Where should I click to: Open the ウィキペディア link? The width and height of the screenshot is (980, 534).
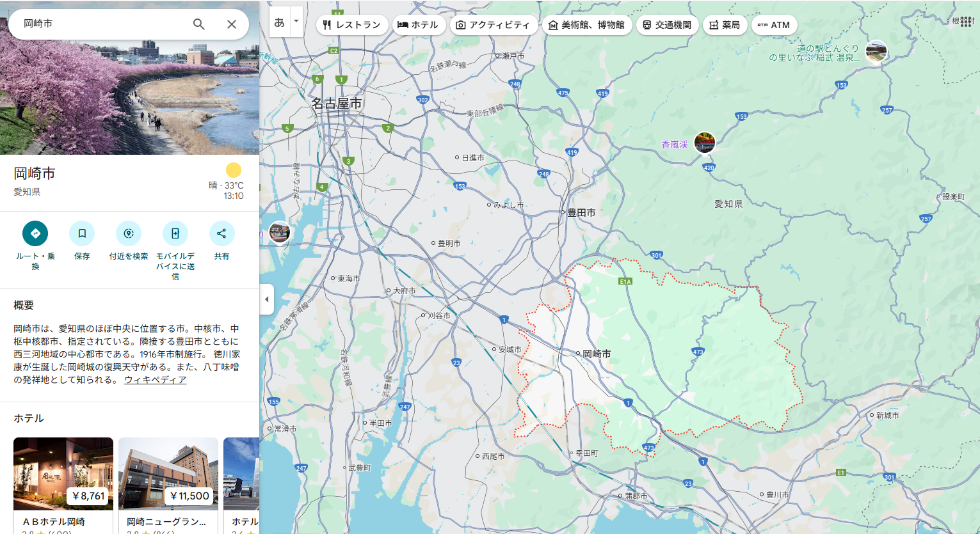tap(156, 380)
